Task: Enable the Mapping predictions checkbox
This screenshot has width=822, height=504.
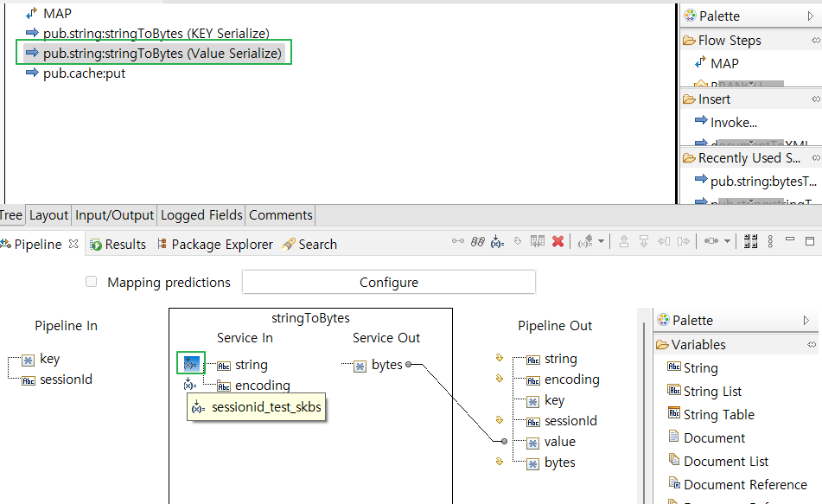Action: click(92, 282)
